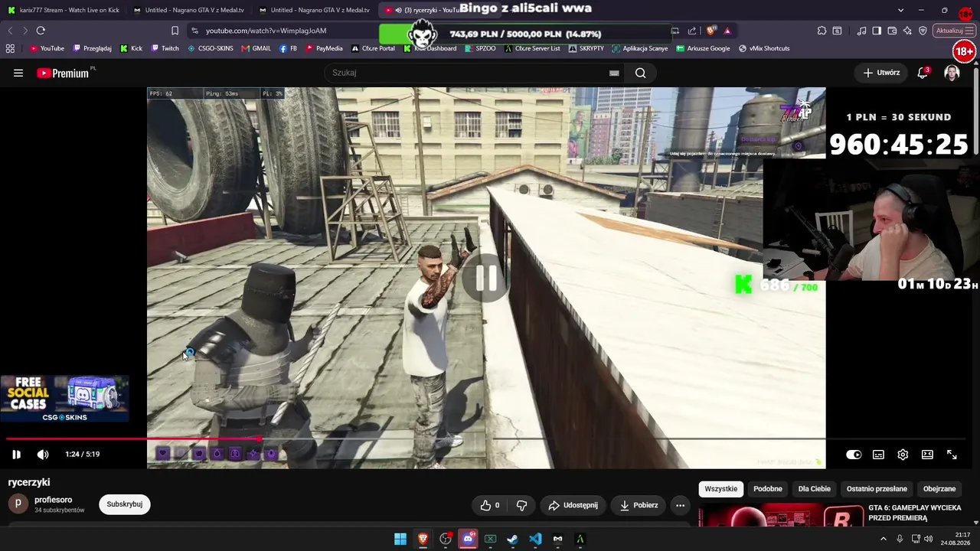Expand the system tray hidden icons chevron
This screenshot has width=980, height=551.
[883, 539]
